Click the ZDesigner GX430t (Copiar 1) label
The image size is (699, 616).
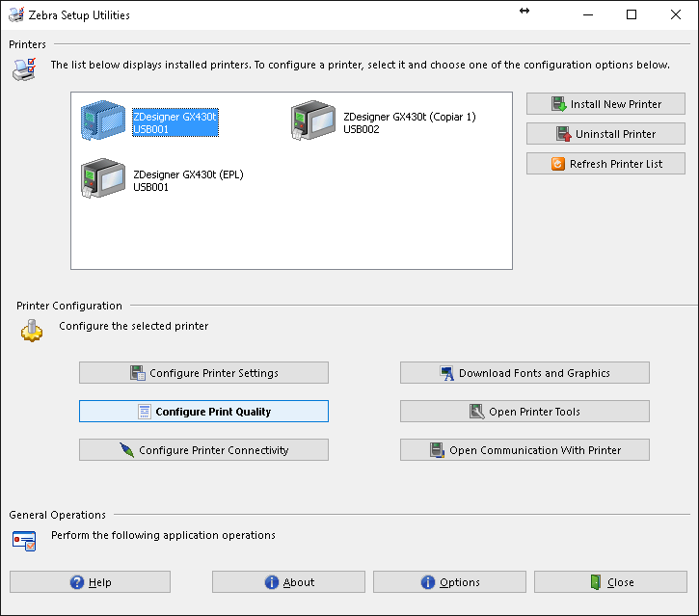pyautogui.click(x=409, y=122)
